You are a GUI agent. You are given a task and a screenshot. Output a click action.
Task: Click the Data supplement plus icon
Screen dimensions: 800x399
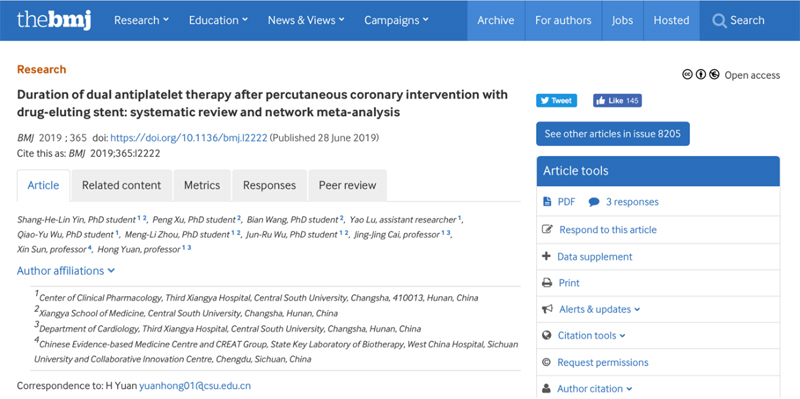(x=546, y=256)
